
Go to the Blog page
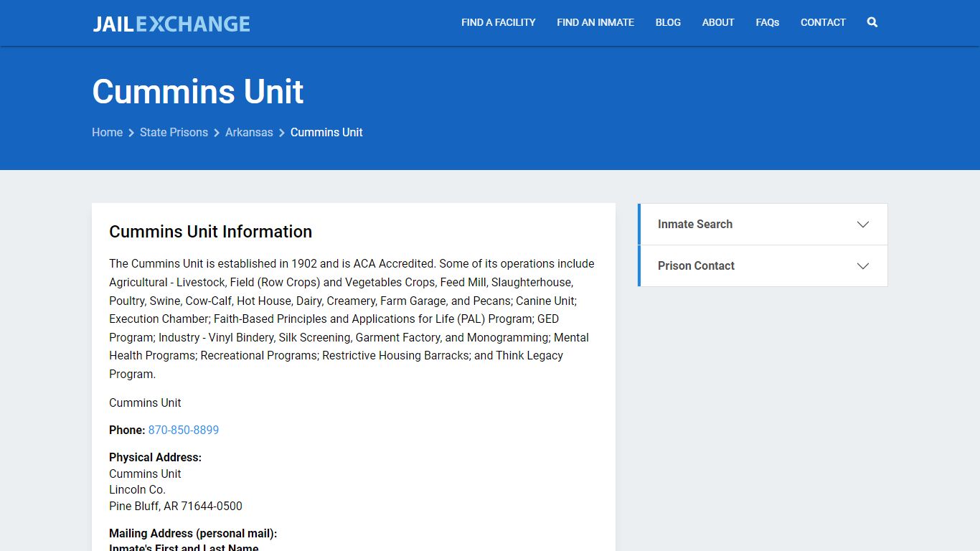pos(668,22)
